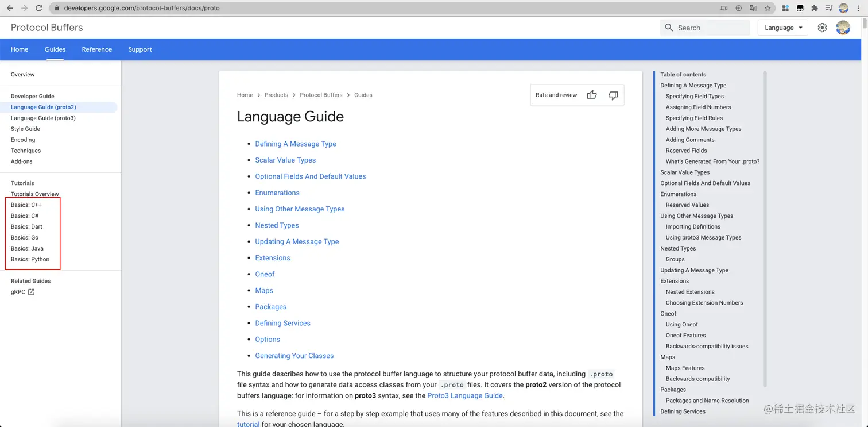Image resolution: width=868 pixels, height=427 pixels.
Task: Go back with the browser back arrow
Action: 10,8
